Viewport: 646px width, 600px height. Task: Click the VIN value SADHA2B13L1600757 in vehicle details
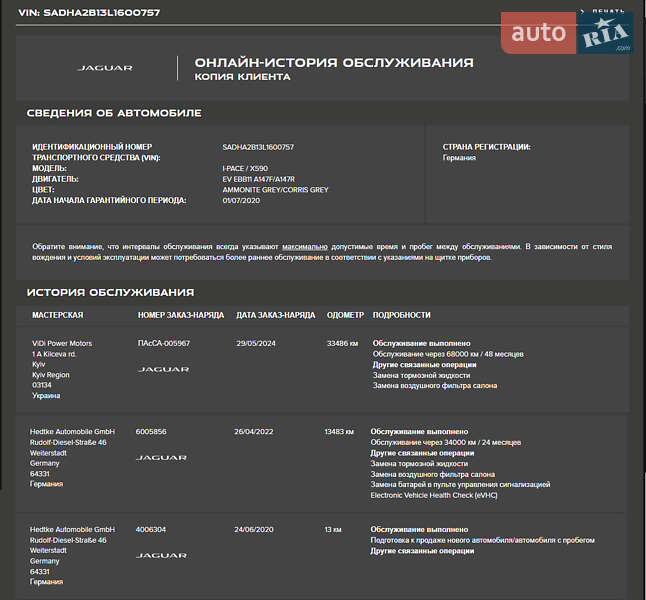pyautogui.click(x=258, y=147)
